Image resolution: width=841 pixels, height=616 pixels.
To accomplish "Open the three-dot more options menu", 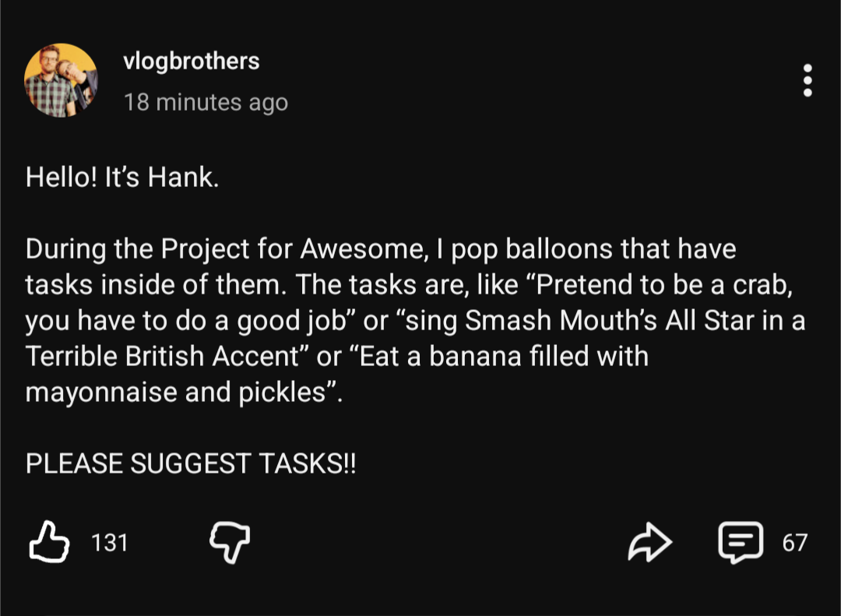I will pos(808,81).
